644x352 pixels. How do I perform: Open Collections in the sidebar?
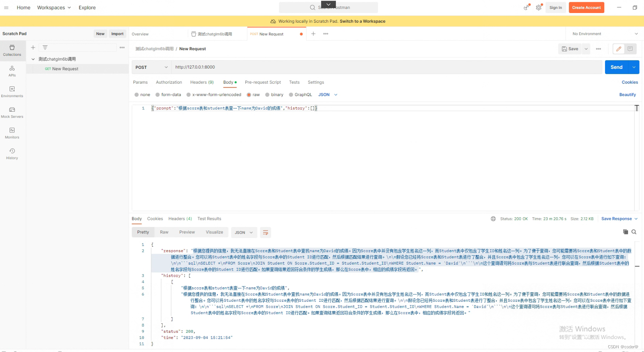pos(12,51)
